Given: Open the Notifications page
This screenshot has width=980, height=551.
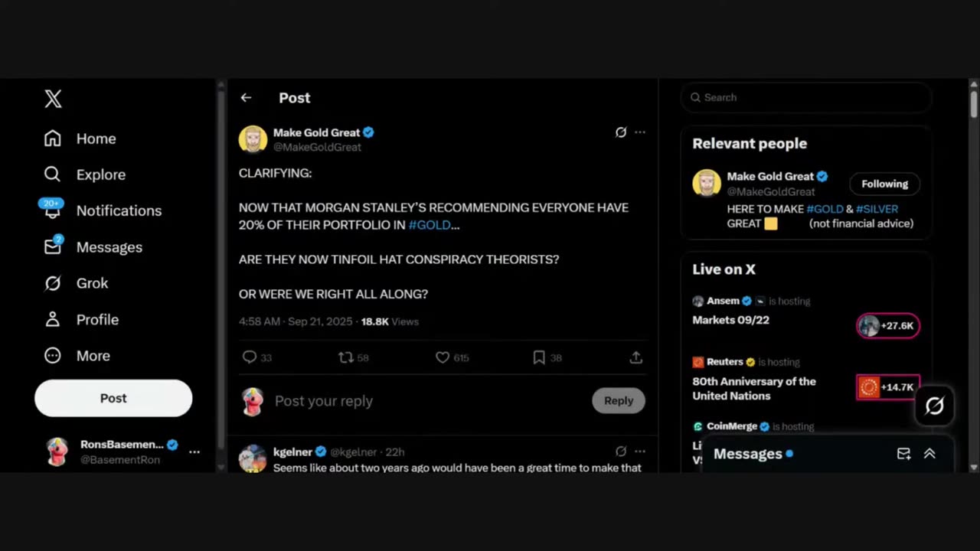Looking at the screenshot, I should click(119, 210).
